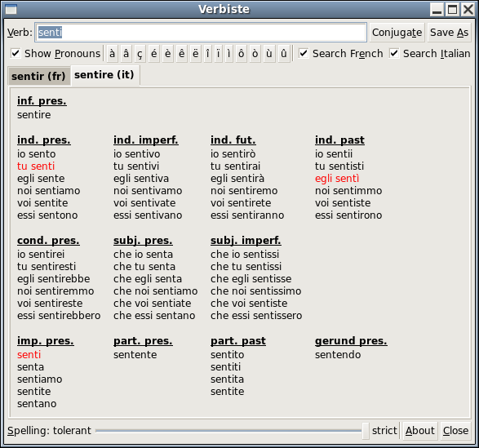Viewport: 479px width, 448px height.
Task: Insert the â character button
Action: click(126, 54)
